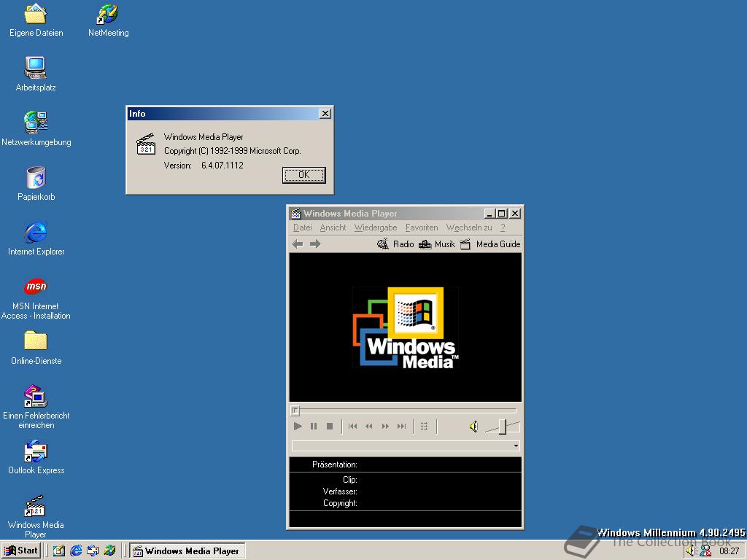Click OK in the Info dialog
This screenshot has height=560, width=747.
[x=304, y=175]
